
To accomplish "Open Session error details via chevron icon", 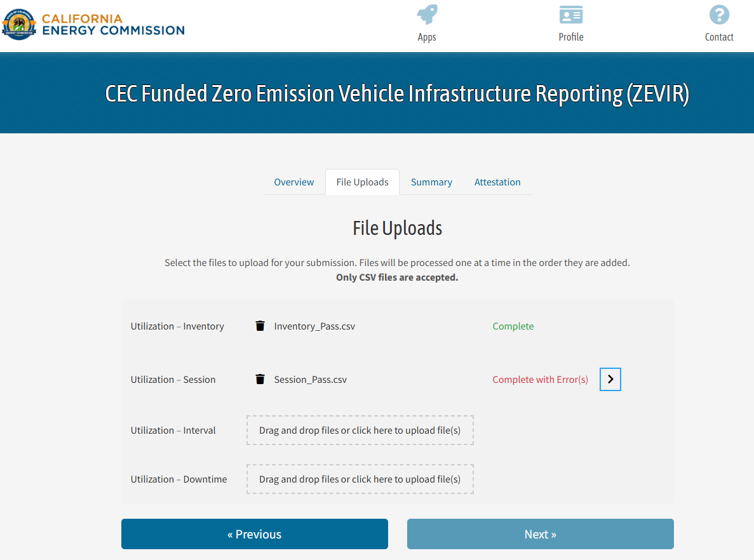I will (x=610, y=379).
